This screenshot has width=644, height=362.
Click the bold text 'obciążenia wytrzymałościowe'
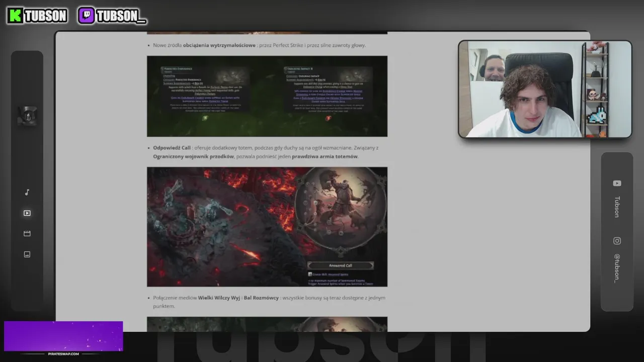click(219, 45)
